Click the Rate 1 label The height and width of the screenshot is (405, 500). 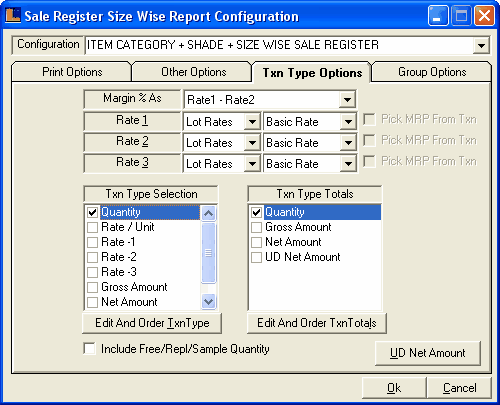tap(132, 121)
